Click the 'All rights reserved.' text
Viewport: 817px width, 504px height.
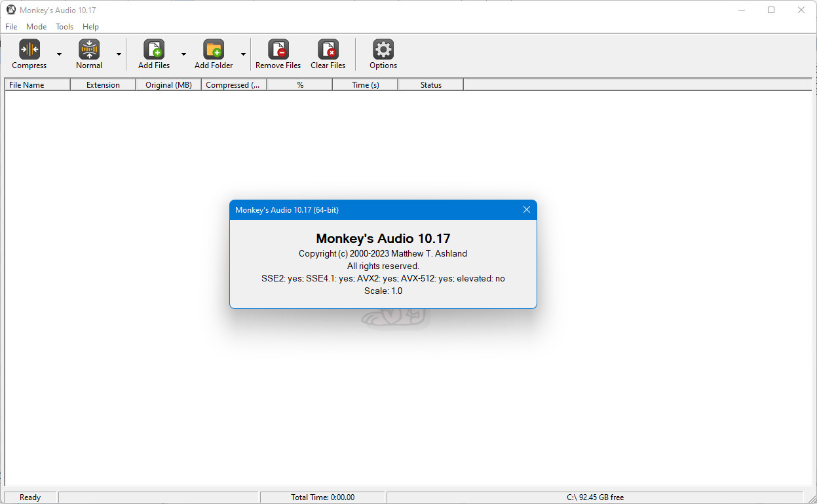click(383, 266)
